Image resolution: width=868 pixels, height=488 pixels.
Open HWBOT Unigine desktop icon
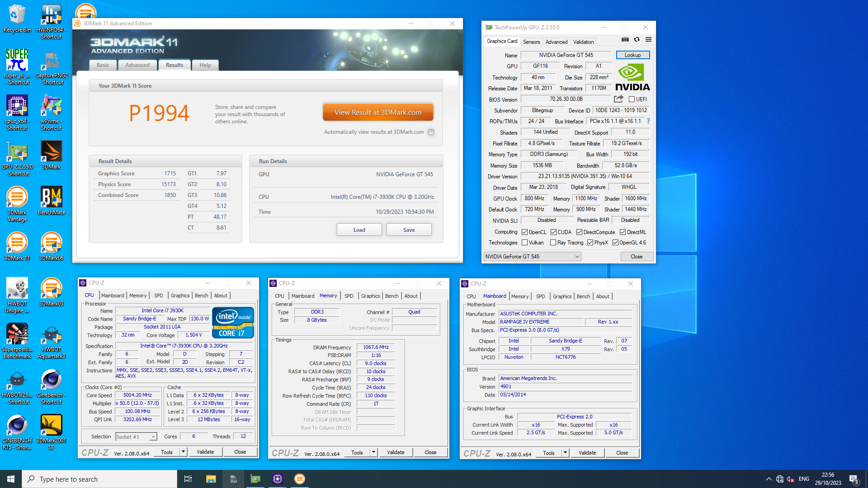pos(17,295)
